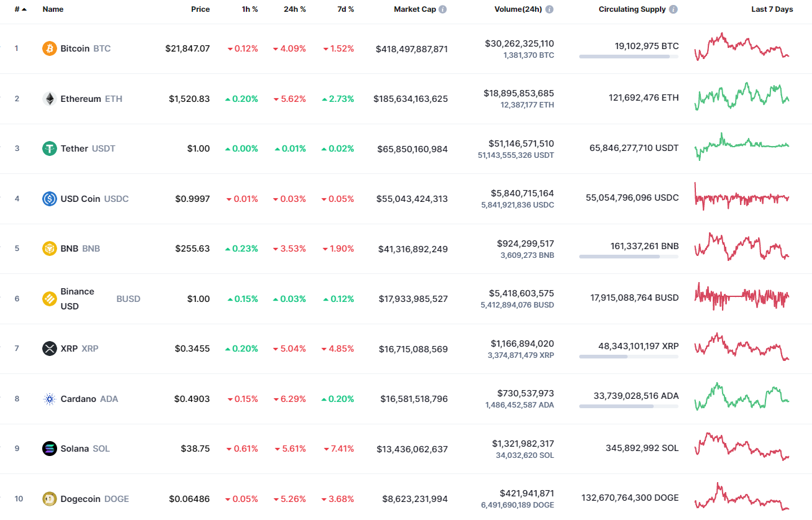Viewport: 812px width, 520px height.
Task: Open the Ethereum name link
Action: [x=82, y=98]
